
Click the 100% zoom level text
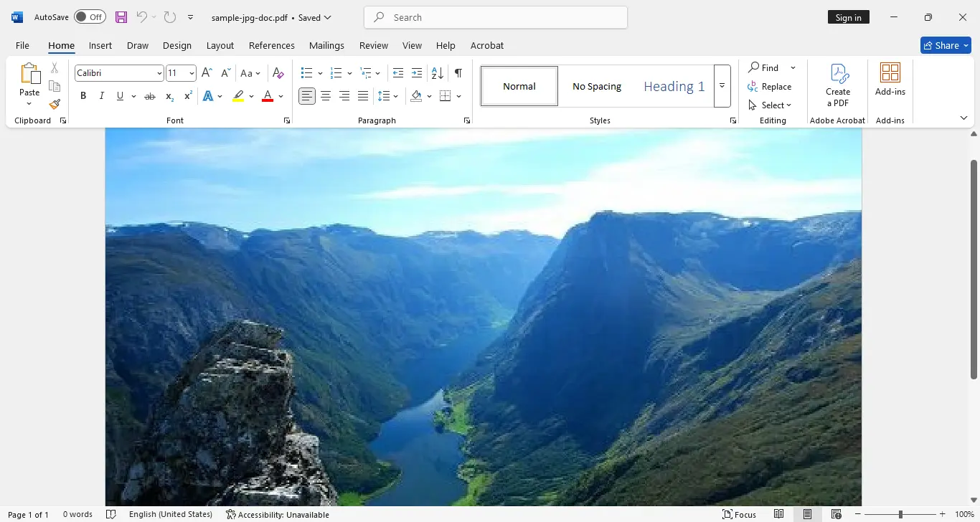click(x=964, y=514)
